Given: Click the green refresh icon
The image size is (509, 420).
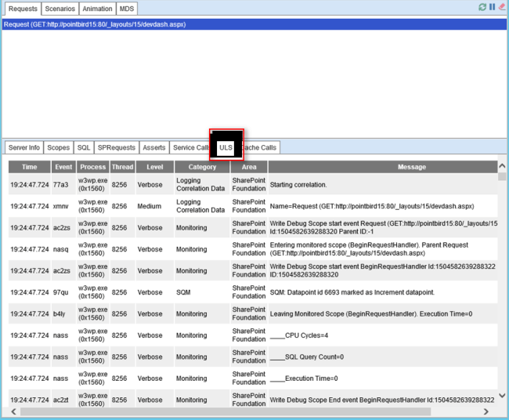Looking at the screenshot, I should pos(482,7).
